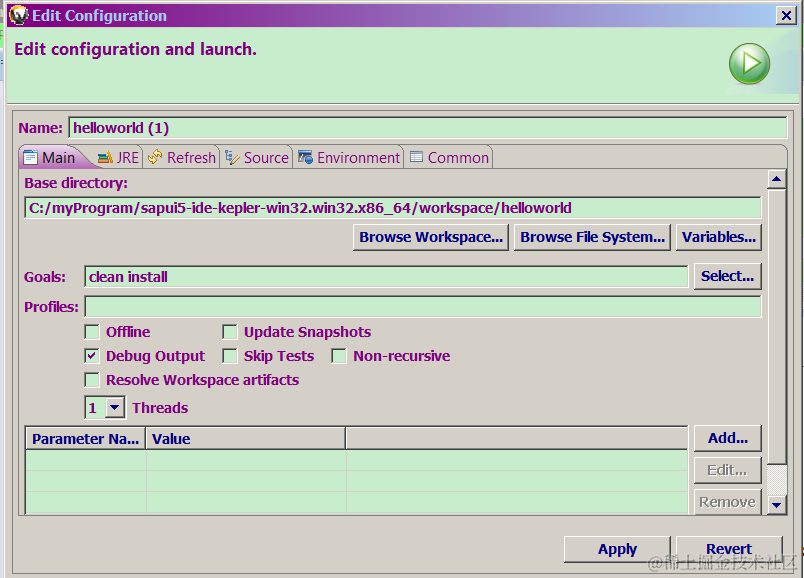Click into the empty Profiles field
The width and height of the screenshot is (804, 578).
[x=423, y=307]
